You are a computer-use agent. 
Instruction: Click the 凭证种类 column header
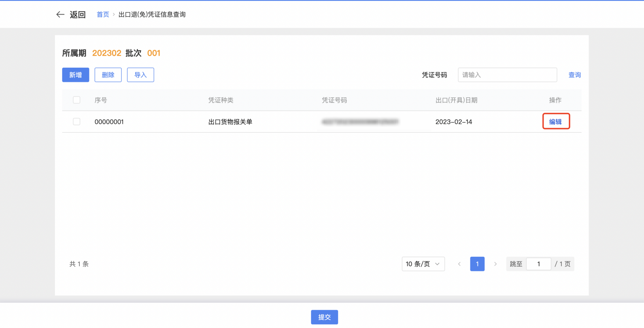(221, 100)
